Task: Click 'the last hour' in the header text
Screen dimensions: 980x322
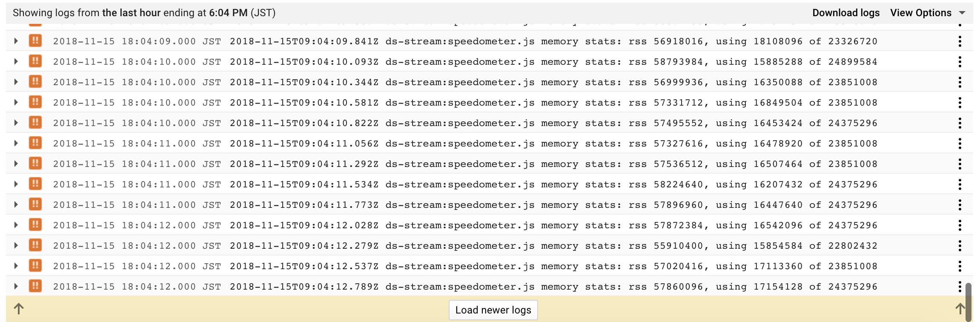Action: [132, 13]
